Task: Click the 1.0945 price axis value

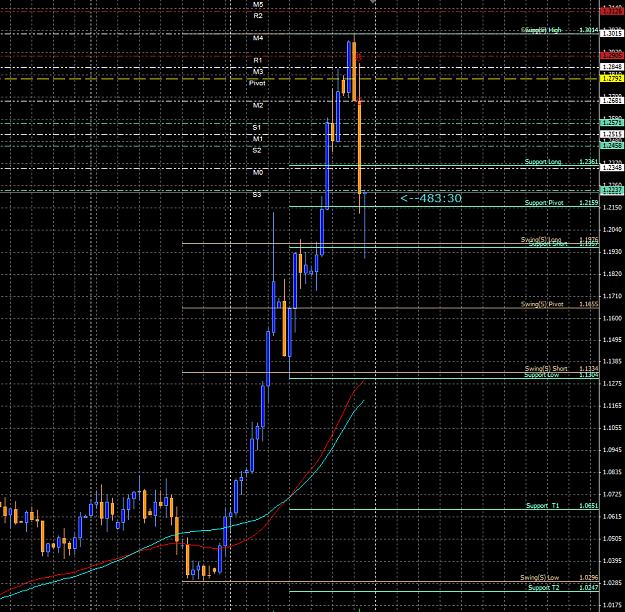Action: click(612, 450)
